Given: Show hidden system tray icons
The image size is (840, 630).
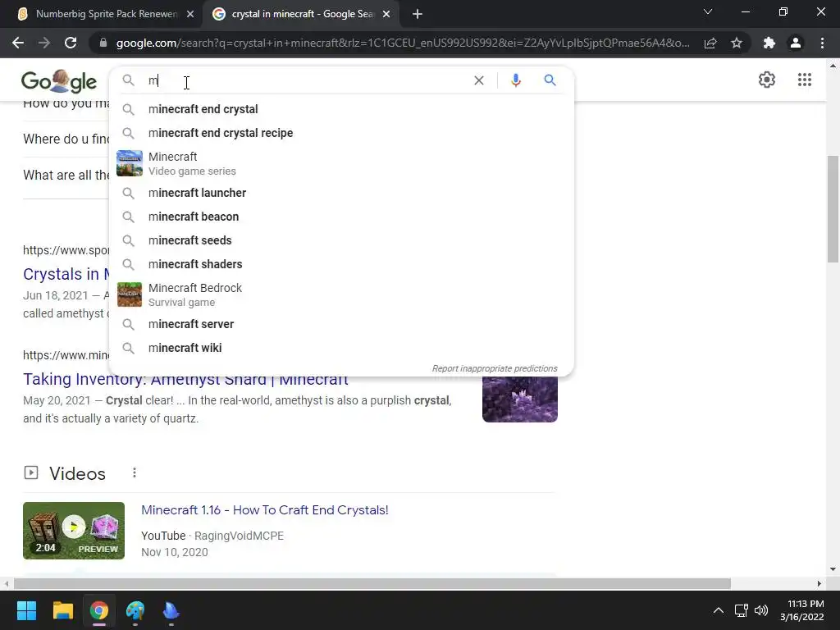Looking at the screenshot, I should pos(719,610).
